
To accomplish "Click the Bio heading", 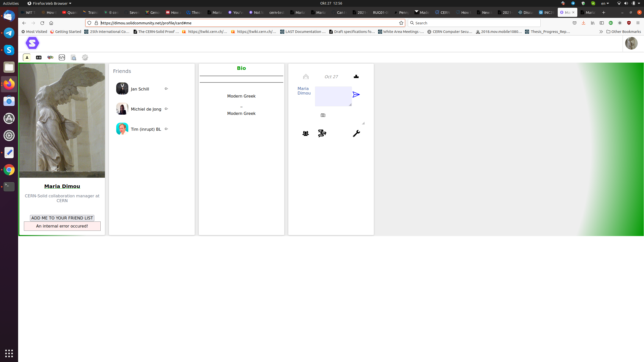I will [242, 68].
